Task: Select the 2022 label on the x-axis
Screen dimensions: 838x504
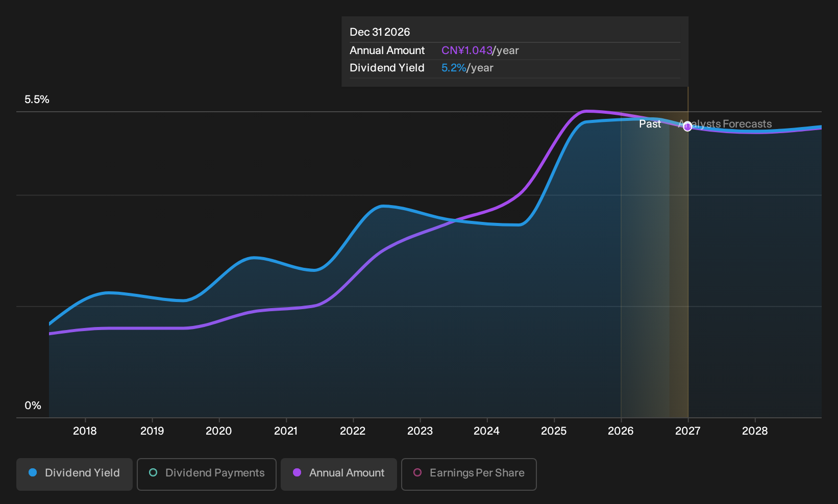Action: [353, 431]
